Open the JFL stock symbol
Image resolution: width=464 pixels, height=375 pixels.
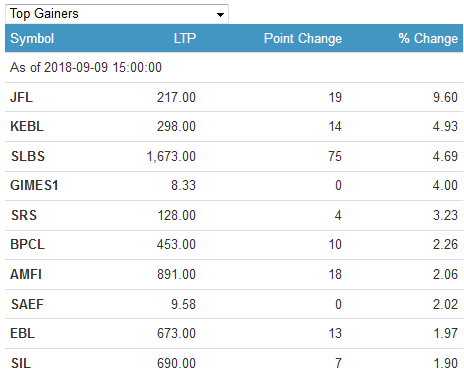point(21,97)
